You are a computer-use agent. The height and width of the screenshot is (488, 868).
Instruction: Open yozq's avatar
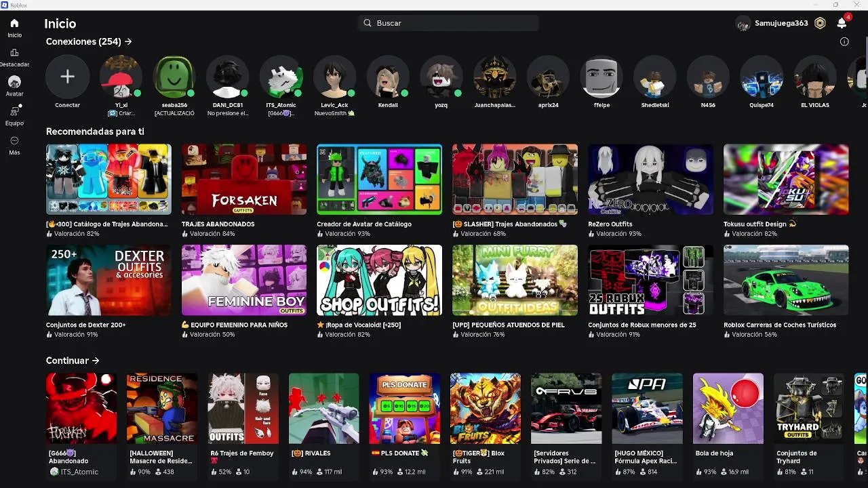(441, 77)
